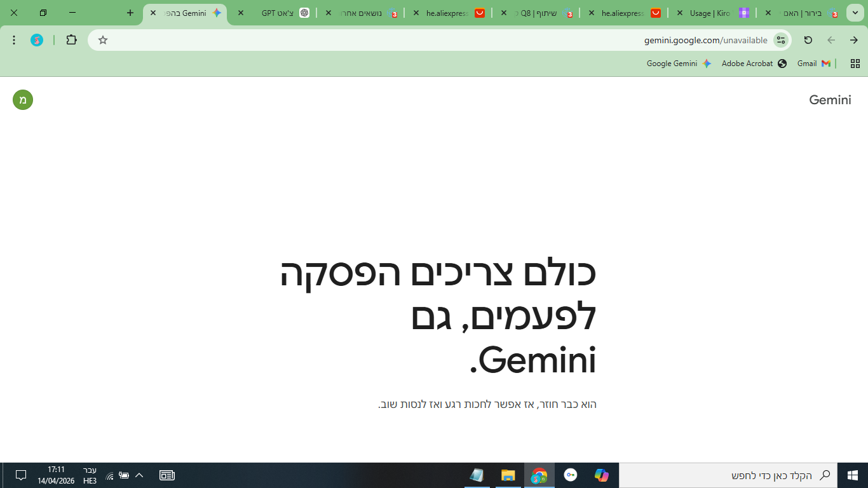Screen dimensions: 868x488
Task: Click the Chrome profile avatar icon
Action: pos(37,40)
